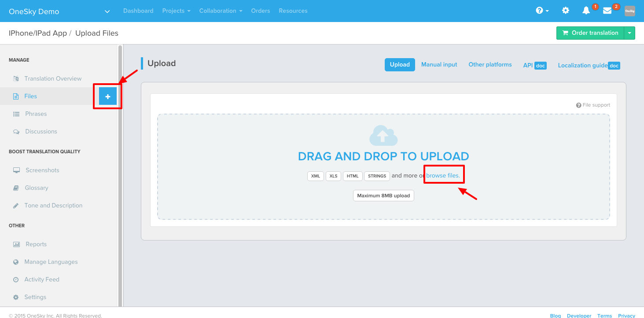The width and height of the screenshot is (644, 318).
Task: Click the Screenshots monitor icon
Action: tap(16, 170)
